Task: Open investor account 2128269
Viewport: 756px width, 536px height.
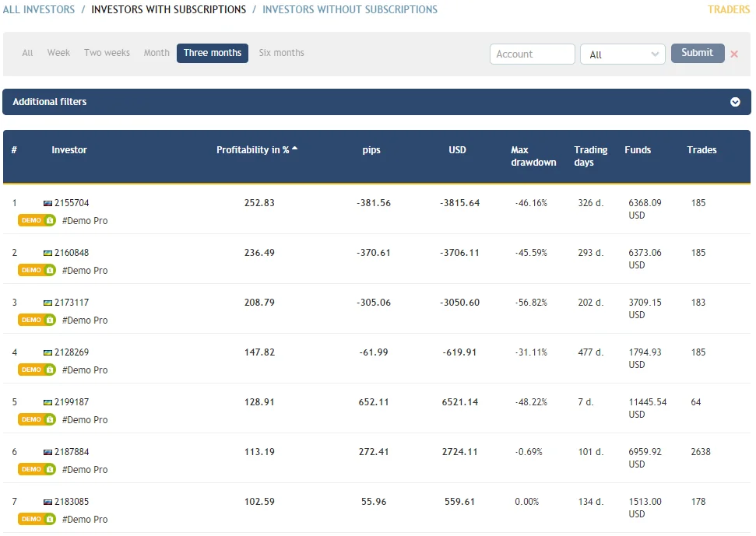Action: click(72, 352)
